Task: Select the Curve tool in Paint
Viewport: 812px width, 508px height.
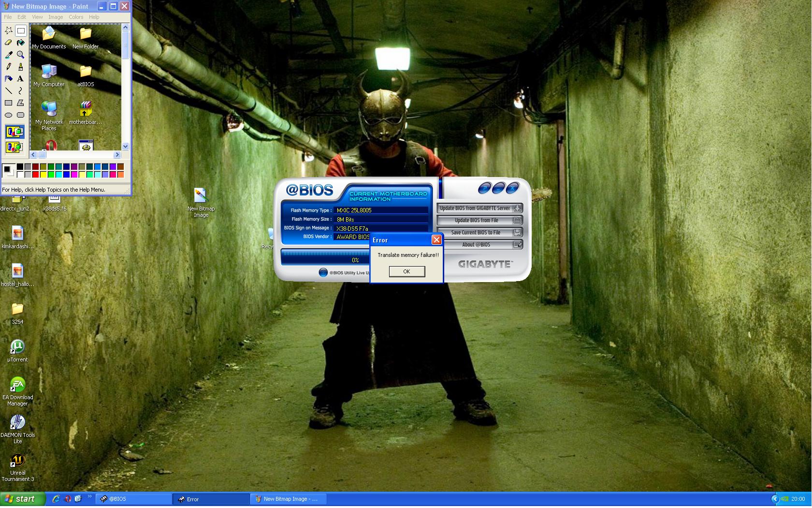Action: (x=21, y=90)
